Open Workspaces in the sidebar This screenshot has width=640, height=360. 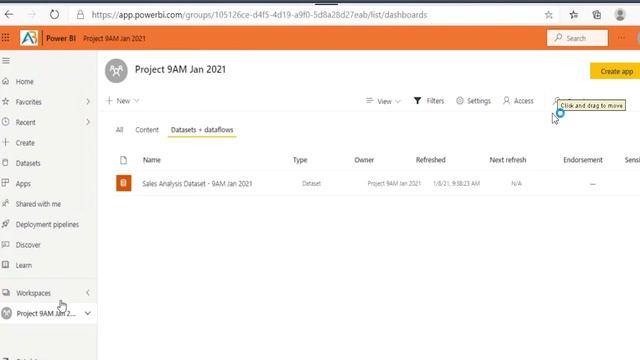pyautogui.click(x=33, y=293)
